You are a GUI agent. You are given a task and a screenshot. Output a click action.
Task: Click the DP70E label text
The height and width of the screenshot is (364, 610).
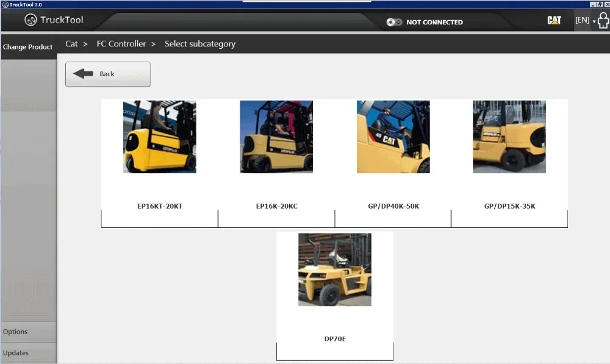click(x=335, y=339)
